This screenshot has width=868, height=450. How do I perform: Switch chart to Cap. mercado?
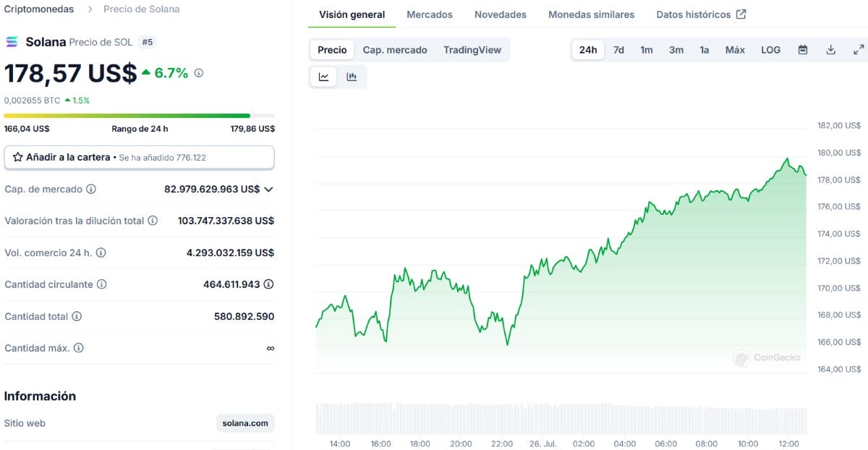(x=395, y=50)
